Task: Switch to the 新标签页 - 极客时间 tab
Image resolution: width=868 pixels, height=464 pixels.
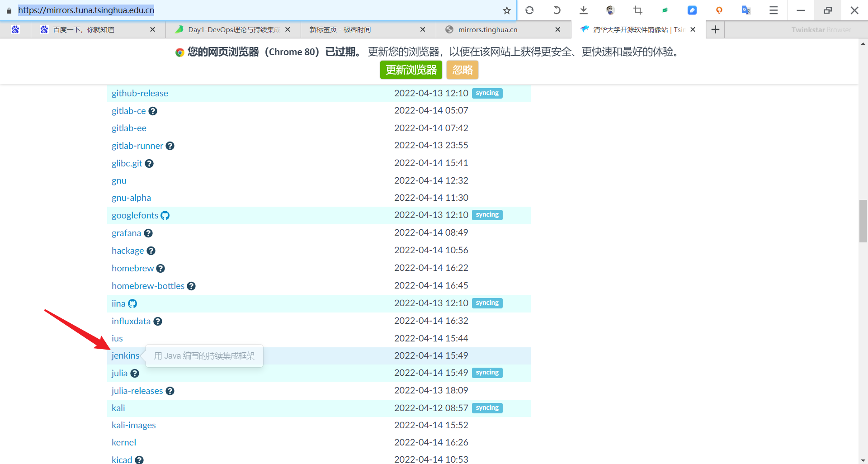Action: coord(368,29)
